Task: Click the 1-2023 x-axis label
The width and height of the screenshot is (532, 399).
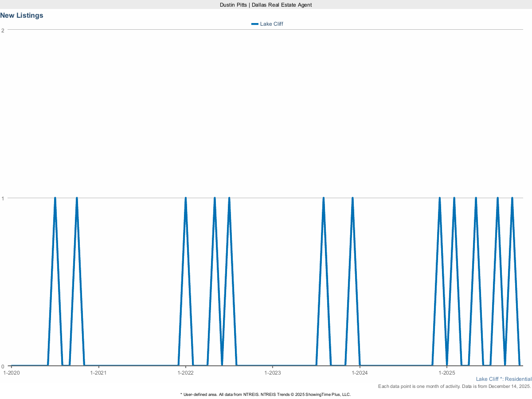Action: (273, 373)
